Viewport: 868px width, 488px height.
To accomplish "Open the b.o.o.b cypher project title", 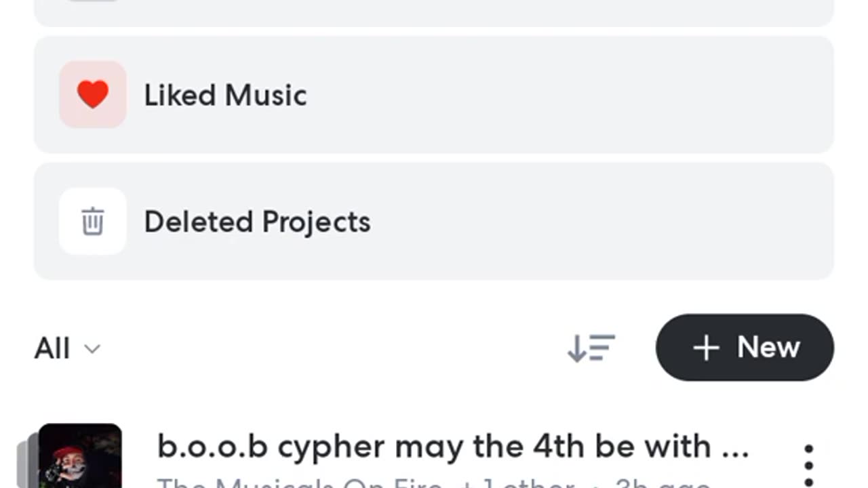I will point(452,447).
